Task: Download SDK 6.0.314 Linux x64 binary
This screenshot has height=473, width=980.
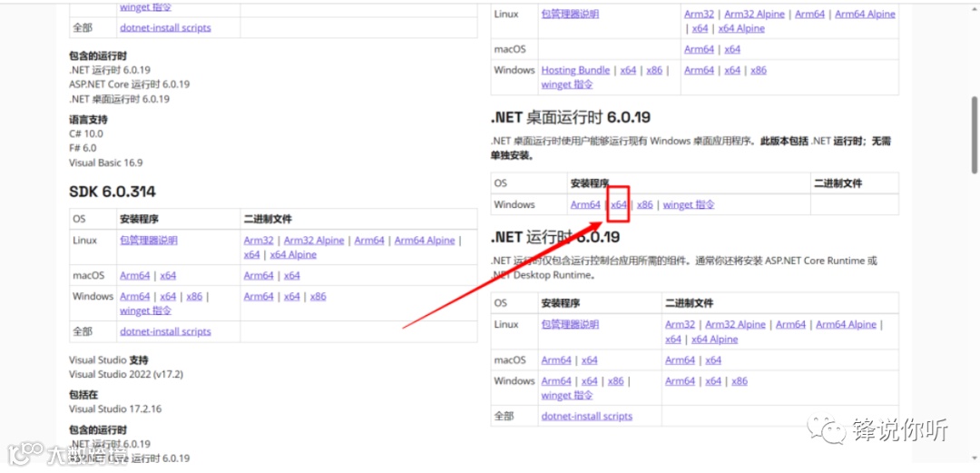Action: pos(252,254)
